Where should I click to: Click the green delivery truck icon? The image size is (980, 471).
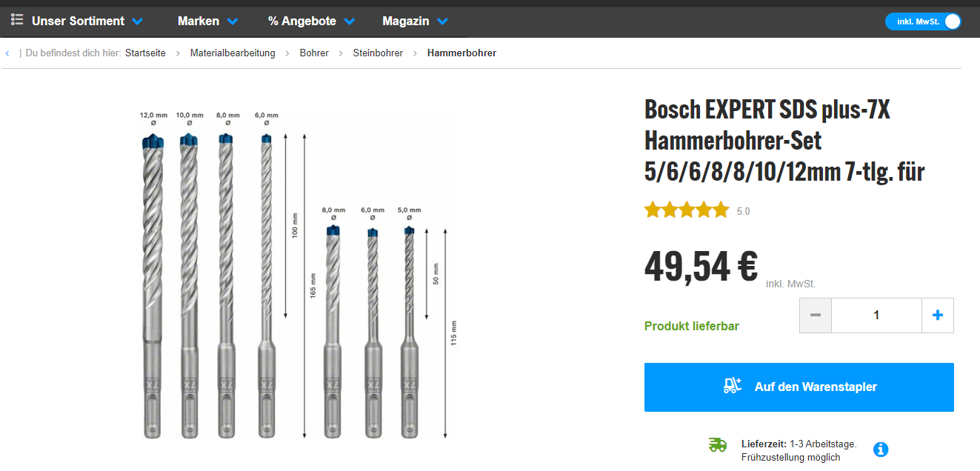pos(717,444)
